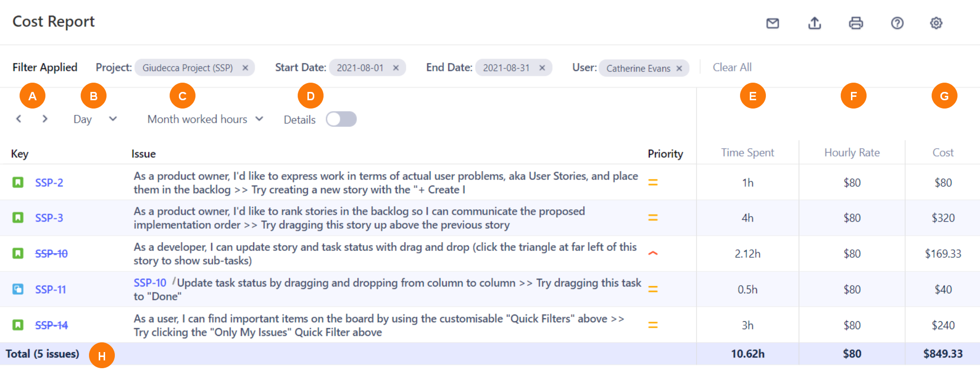Click the email report envelope icon
This screenshot has width=980, height=378.
[772, 23]
